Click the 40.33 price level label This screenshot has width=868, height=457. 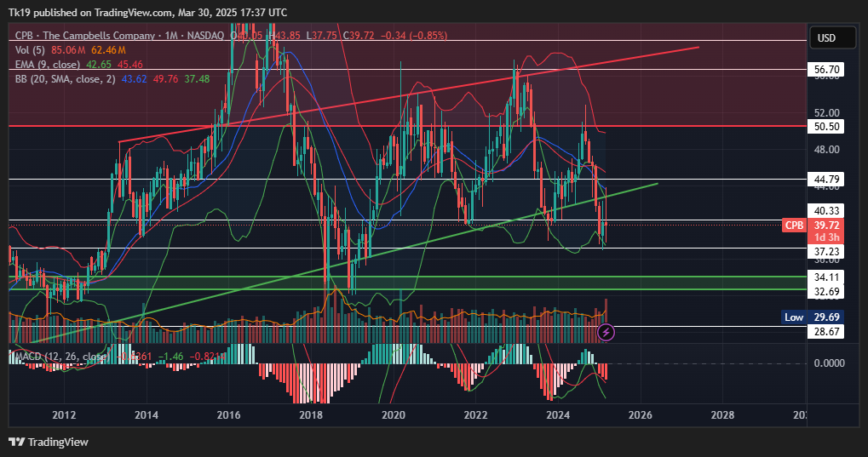click(826, 210)
